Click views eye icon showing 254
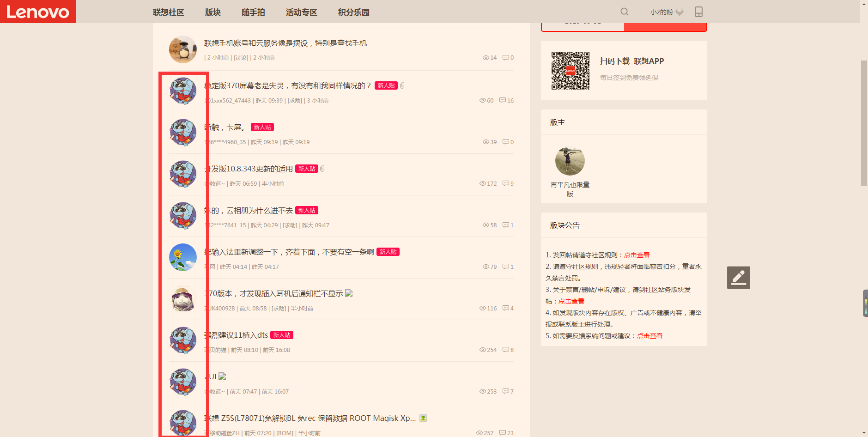This screenshot has height=437, width=868. 482,350
